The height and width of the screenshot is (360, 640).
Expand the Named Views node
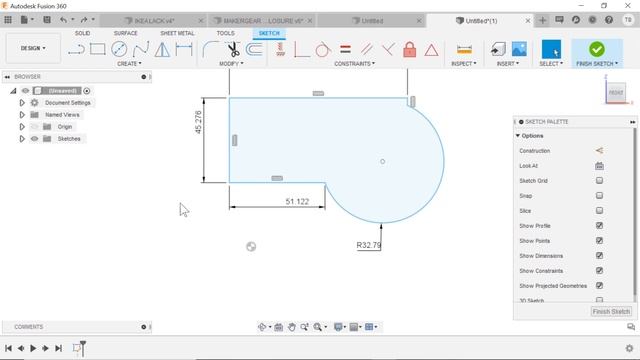(x=22, y=115)
